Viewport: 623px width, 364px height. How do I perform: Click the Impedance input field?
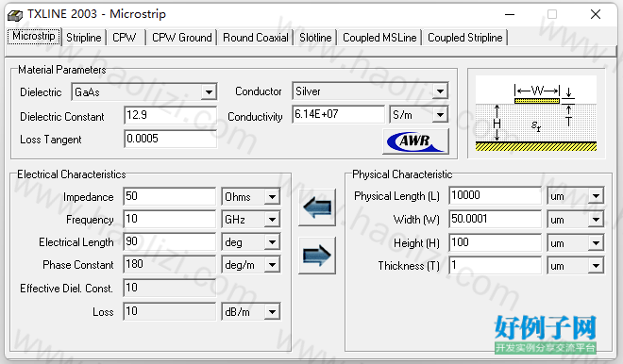coord(169,196)
